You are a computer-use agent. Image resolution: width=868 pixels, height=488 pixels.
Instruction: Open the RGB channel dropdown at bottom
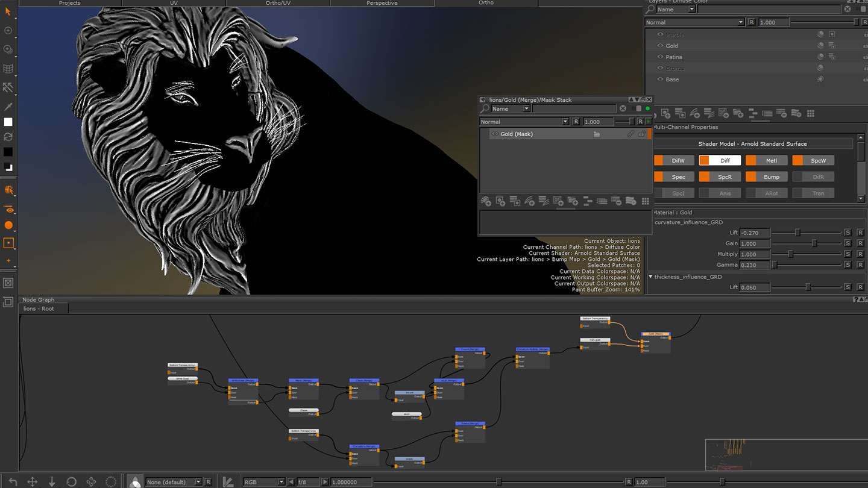(x=263, y=482)
